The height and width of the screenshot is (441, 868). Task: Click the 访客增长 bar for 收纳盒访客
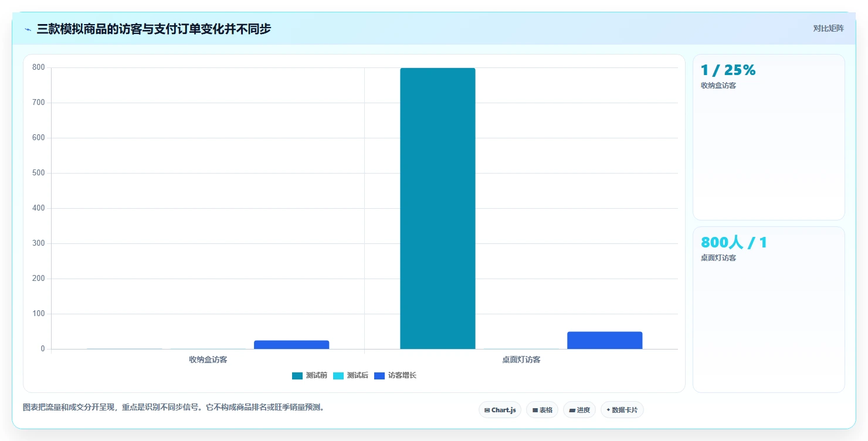pyautogui.click(x=291, y=345)
